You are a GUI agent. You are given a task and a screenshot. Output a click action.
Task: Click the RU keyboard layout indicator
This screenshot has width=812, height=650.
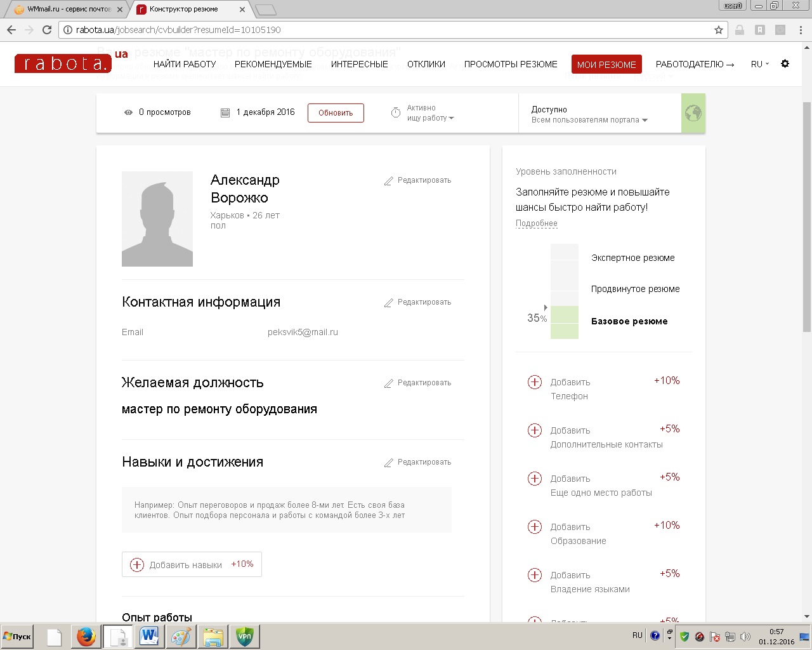coord(638,635)
